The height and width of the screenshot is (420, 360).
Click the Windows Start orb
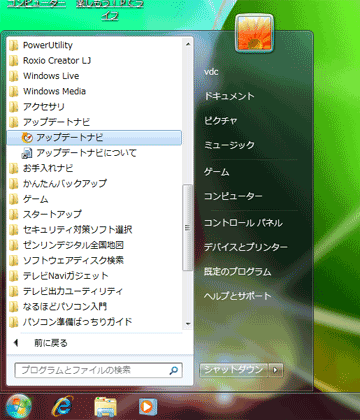(19, 407)
